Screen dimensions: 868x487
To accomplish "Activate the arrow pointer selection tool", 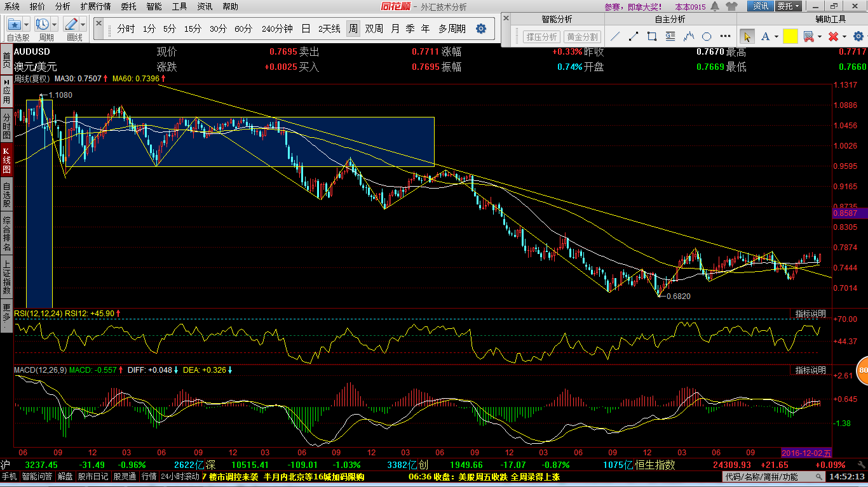I will point(748,36).
